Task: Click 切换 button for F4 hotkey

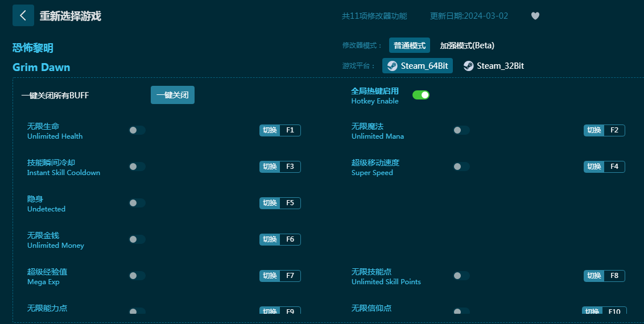Action: (x=594, y=167)
